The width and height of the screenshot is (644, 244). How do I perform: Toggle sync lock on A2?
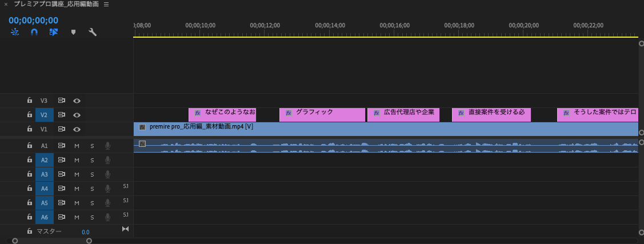tap(62, 160)
